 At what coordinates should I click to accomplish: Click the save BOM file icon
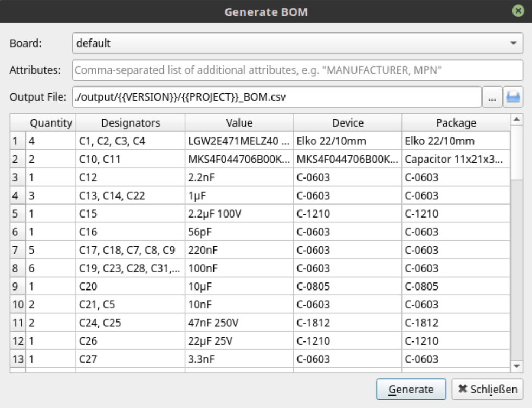pos(513,98)
